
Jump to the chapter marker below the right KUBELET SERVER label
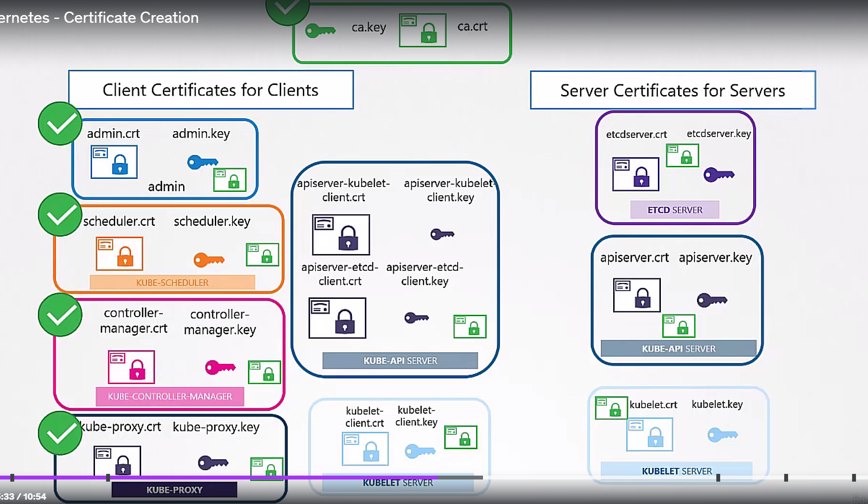point(718,477)
